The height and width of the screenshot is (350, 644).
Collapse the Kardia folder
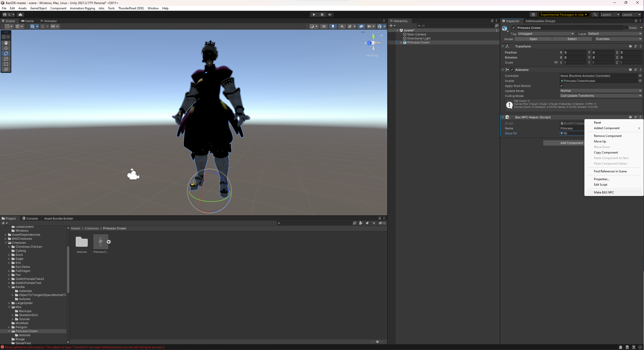pos(9,287)
